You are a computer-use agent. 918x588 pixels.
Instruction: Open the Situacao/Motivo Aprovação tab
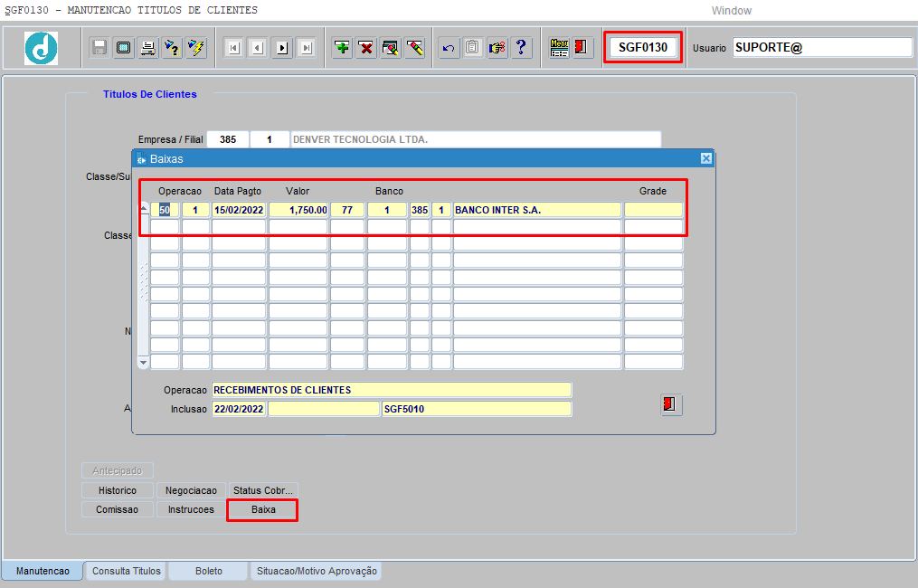click(317, 571)
